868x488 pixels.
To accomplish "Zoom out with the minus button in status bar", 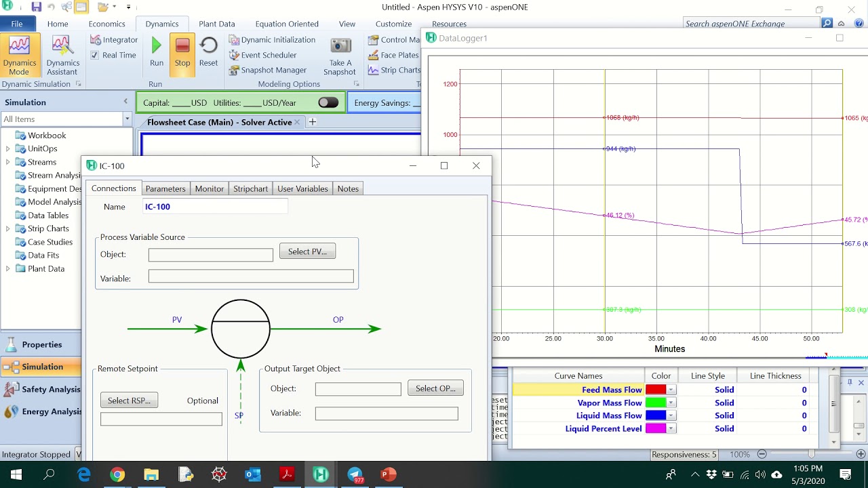I will point(762,454).
